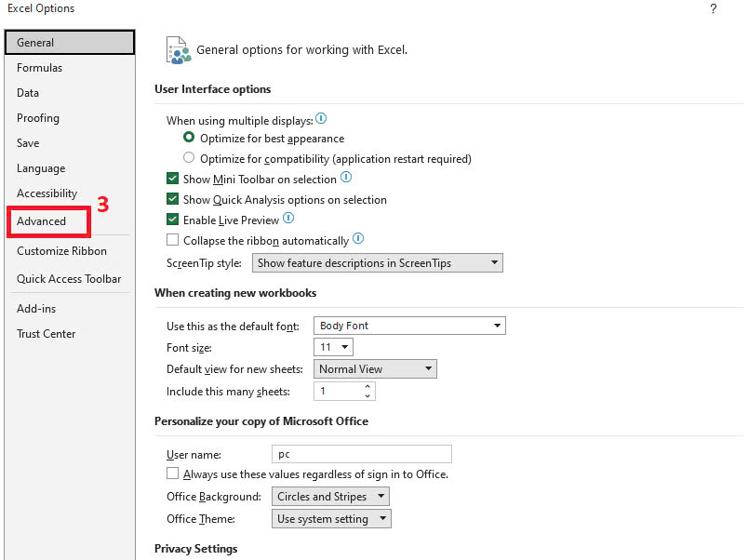Uncheck Show Quick Analysis options on selection

coord(172,199)
